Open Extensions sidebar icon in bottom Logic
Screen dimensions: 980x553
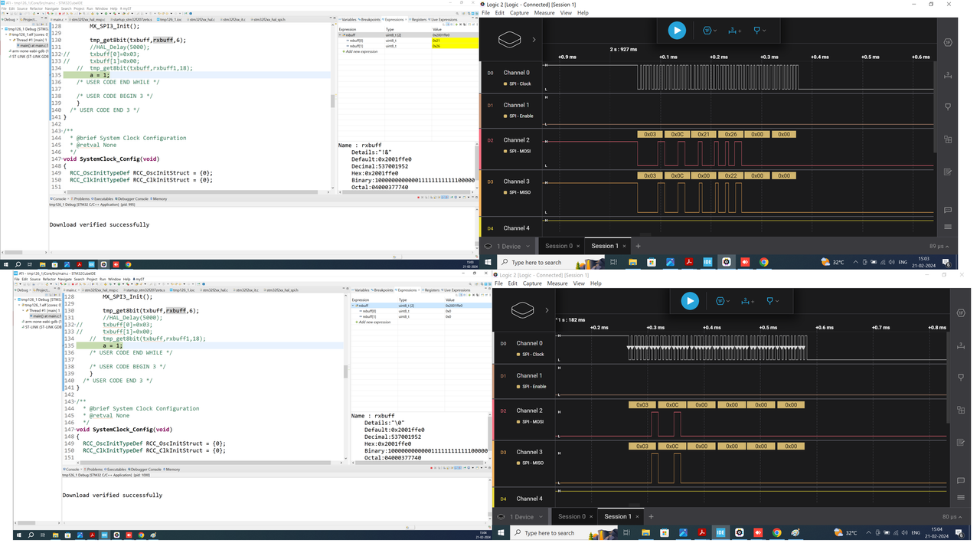click(961, 411)
